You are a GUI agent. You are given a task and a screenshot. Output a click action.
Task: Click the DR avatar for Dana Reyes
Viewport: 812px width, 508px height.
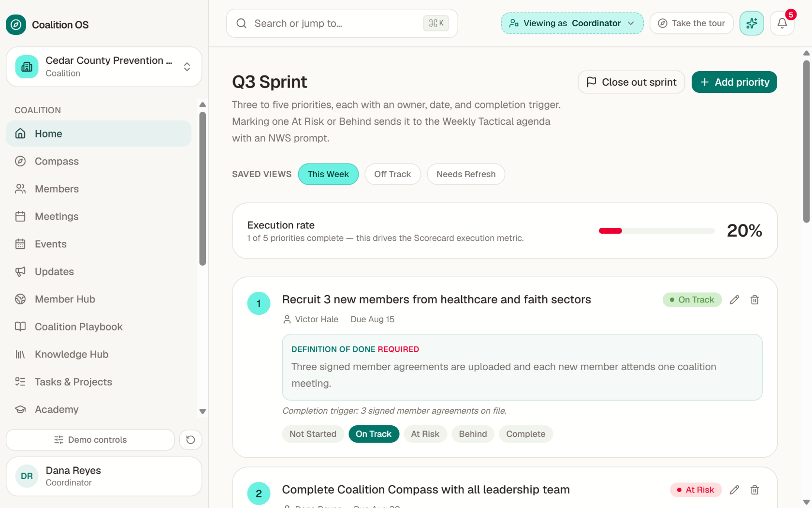pos(27,476)
